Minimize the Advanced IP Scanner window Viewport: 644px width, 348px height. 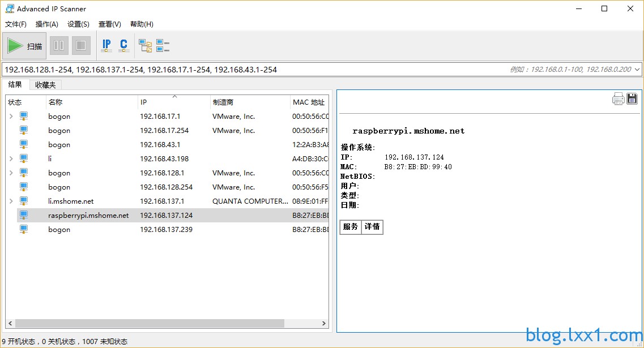[x=579, y=8]
